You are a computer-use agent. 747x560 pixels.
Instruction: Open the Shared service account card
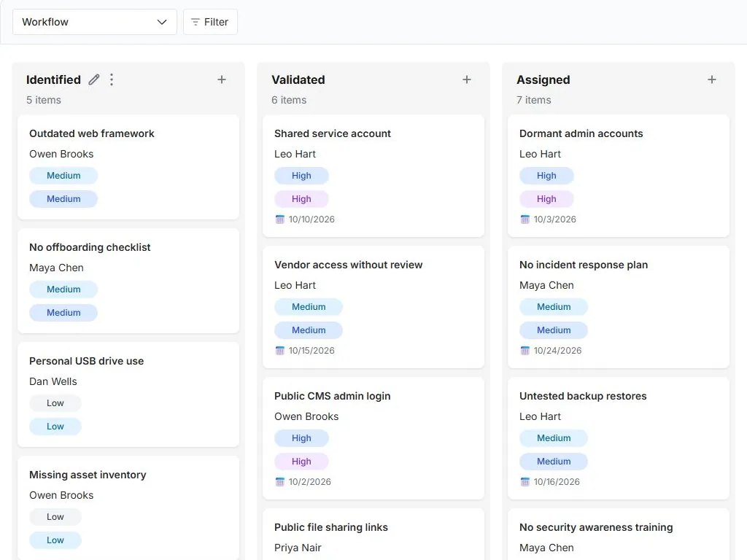pyautogui.click(x=373, y=176)
